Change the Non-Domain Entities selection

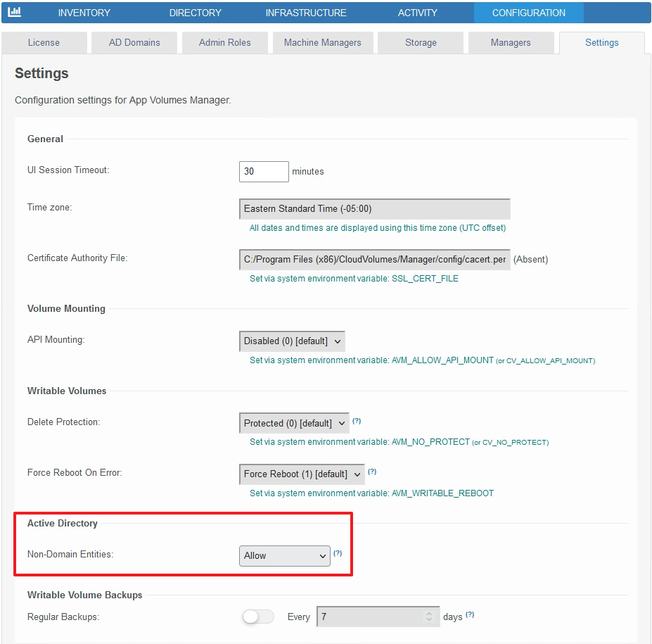click(x=284, y=555)
